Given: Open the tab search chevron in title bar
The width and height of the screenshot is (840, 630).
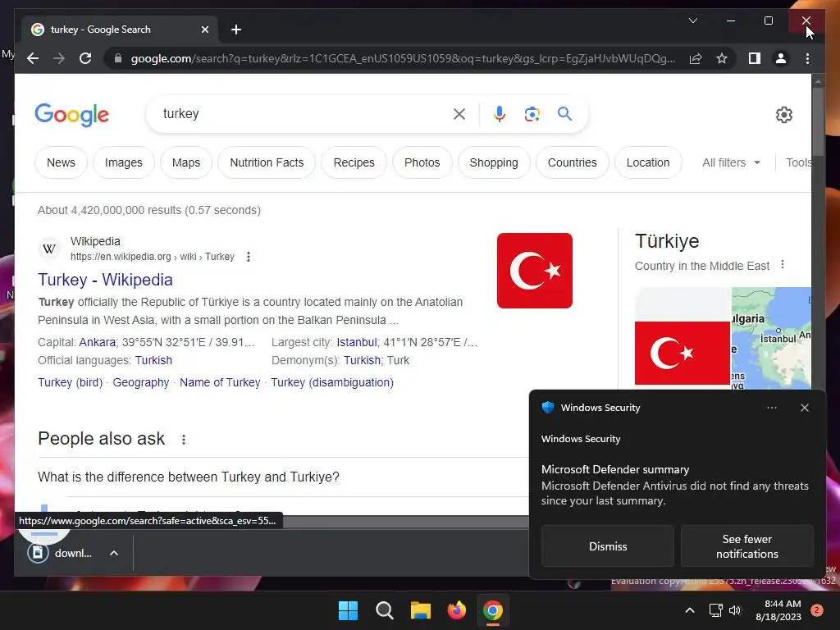Looking at the screenshot, I should pyautogui.click(x=692, y=21).
